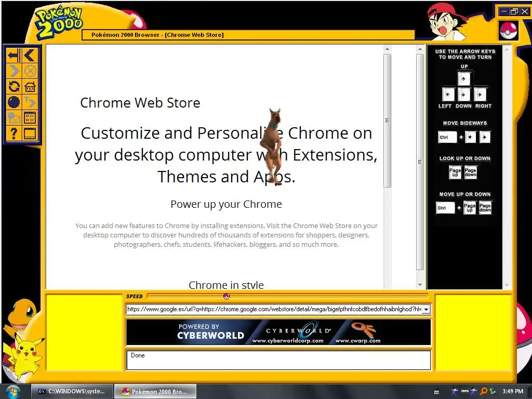The width and height of the screenshot is (532, 399).
Task: Click the controls panel scrollbar down arrow
Action: (x=507, y=285)
